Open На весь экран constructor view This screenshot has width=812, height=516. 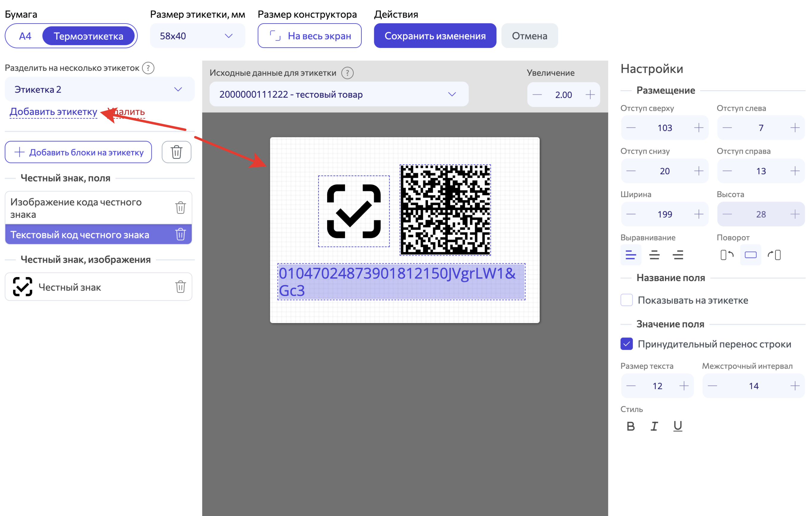tap(309, 35)
